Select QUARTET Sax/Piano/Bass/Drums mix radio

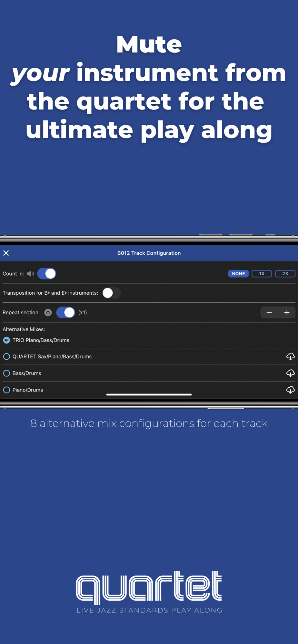[6, 357]
